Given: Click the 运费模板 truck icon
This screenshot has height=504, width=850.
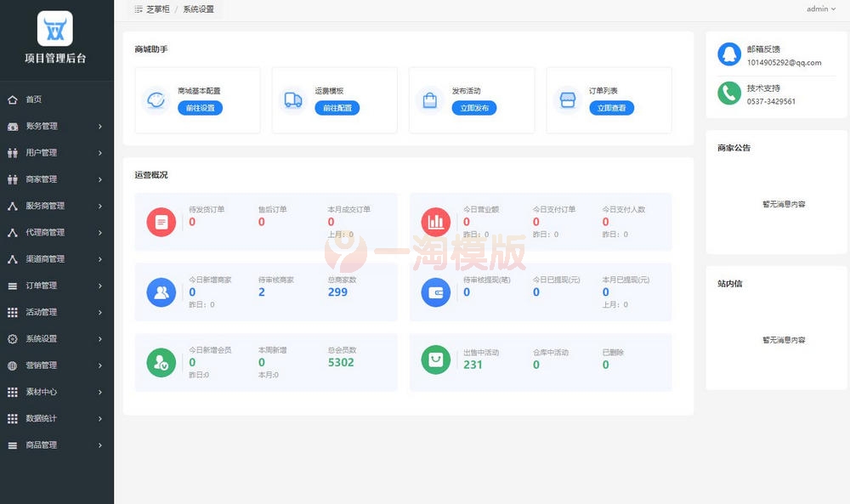Looking at the screenshot, I should tap(292, 100).
